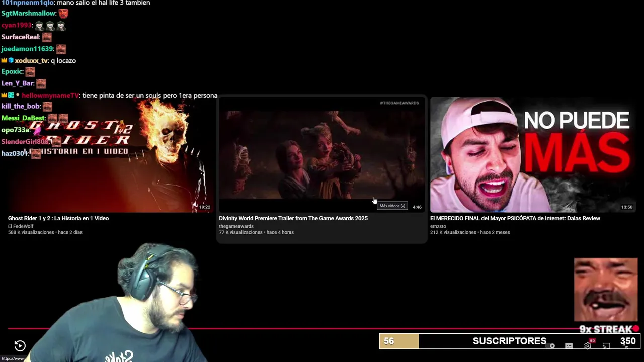Open the emzsto channel name

438,226
